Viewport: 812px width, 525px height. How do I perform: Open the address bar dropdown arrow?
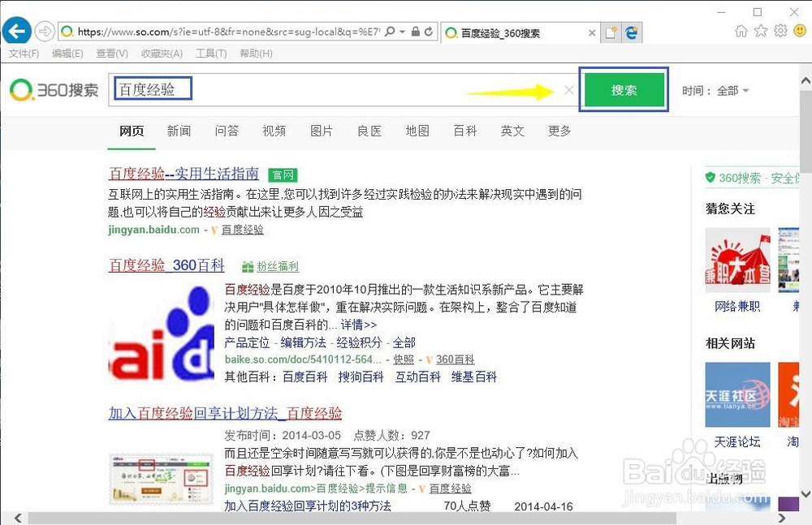pos(403,32)
